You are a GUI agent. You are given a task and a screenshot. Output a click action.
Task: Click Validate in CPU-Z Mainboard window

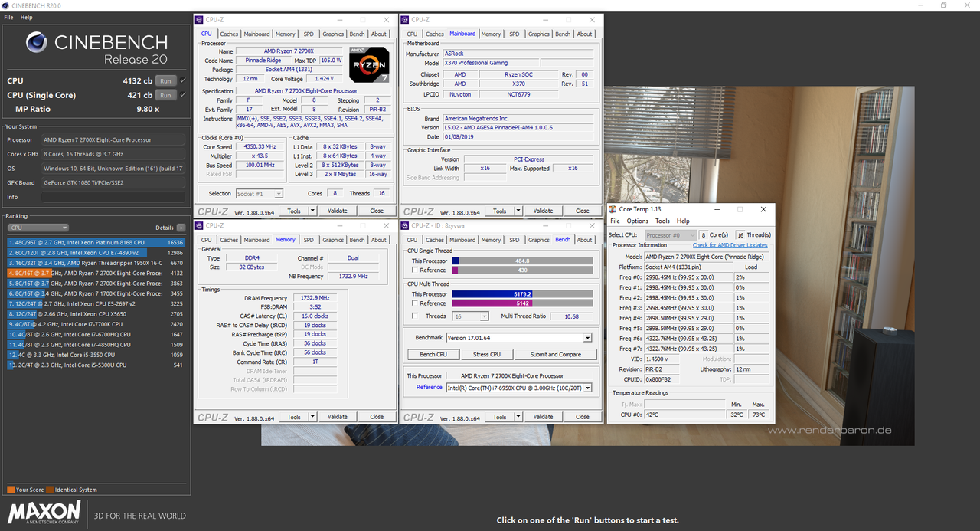544,211
